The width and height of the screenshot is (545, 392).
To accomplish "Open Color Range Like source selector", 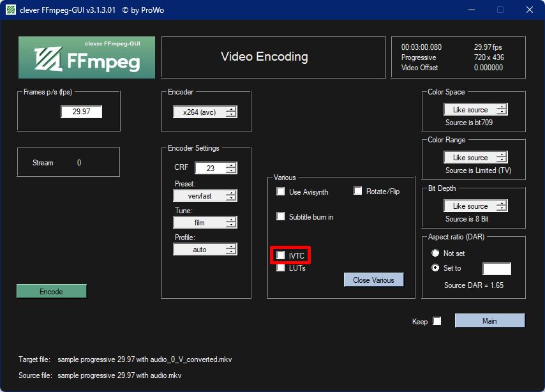I will [x=475, y=157].
